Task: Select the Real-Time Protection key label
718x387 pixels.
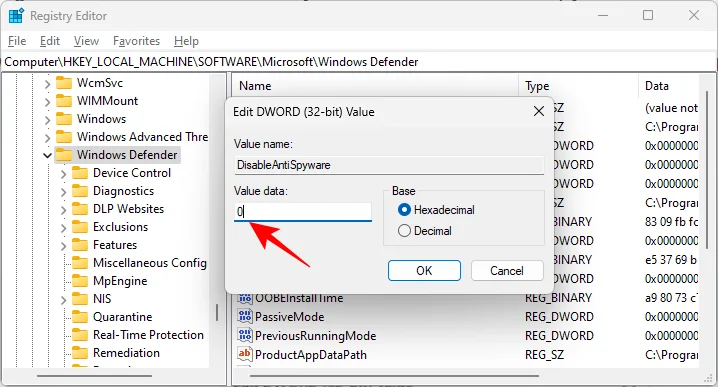Action: click(148, 335)
